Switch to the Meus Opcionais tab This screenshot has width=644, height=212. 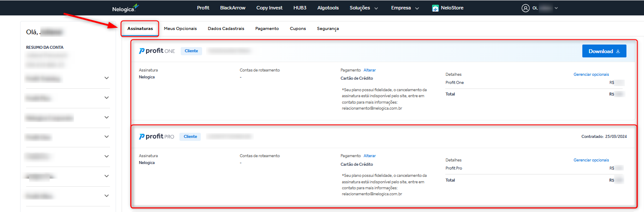pos(180,29)
